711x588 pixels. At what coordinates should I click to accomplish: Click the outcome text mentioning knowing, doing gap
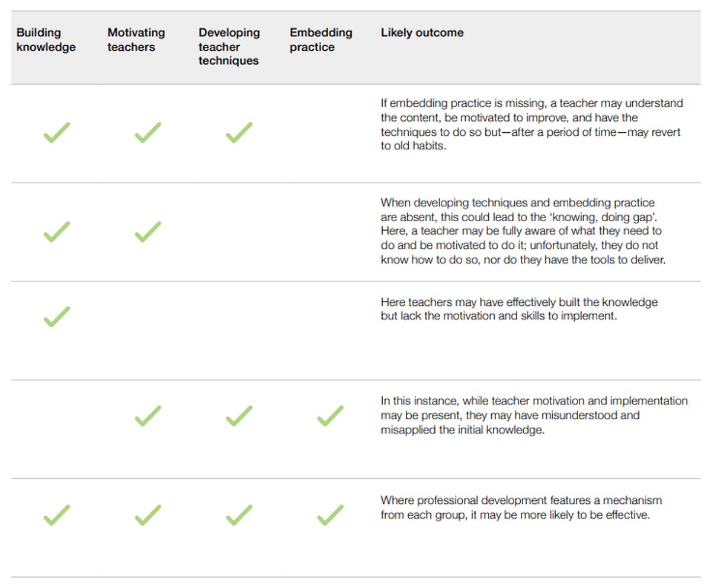(x=523, y=231)
